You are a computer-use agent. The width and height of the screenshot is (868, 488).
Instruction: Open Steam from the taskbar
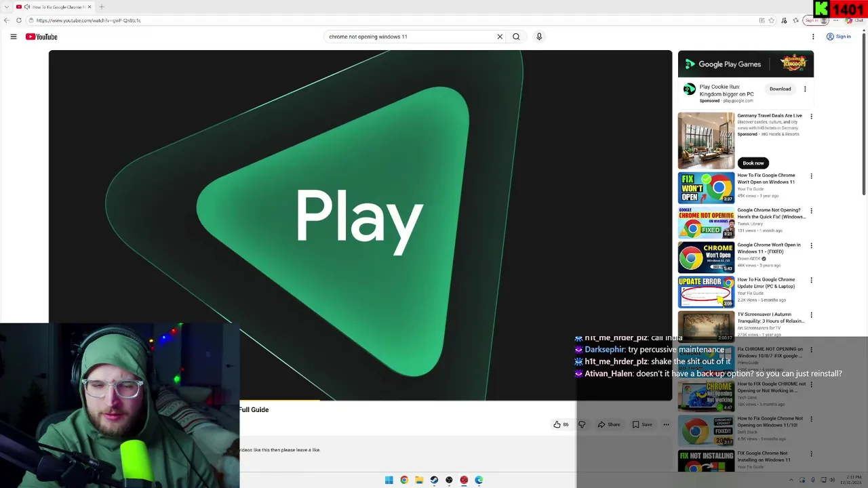(x=434, y=480)
